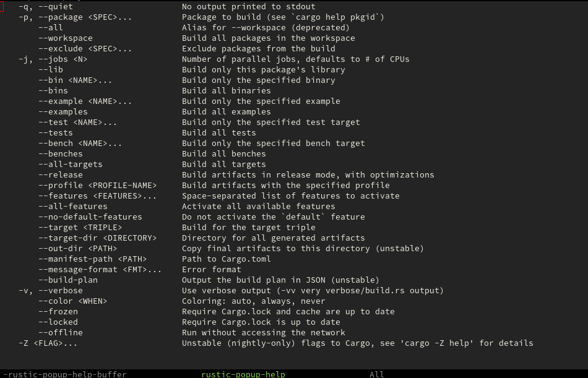
Task: Click the --examples flag entry
Action: tap(63, 112)
